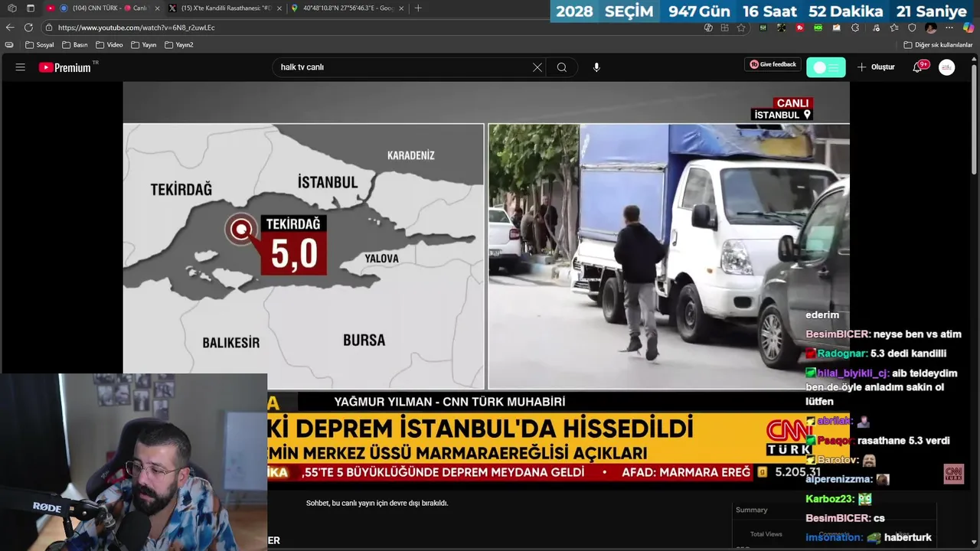Viewport: 980px width, 551px height.
Task: Switch to CNN TÜRK YouTube tab
Action: (103, 8)
